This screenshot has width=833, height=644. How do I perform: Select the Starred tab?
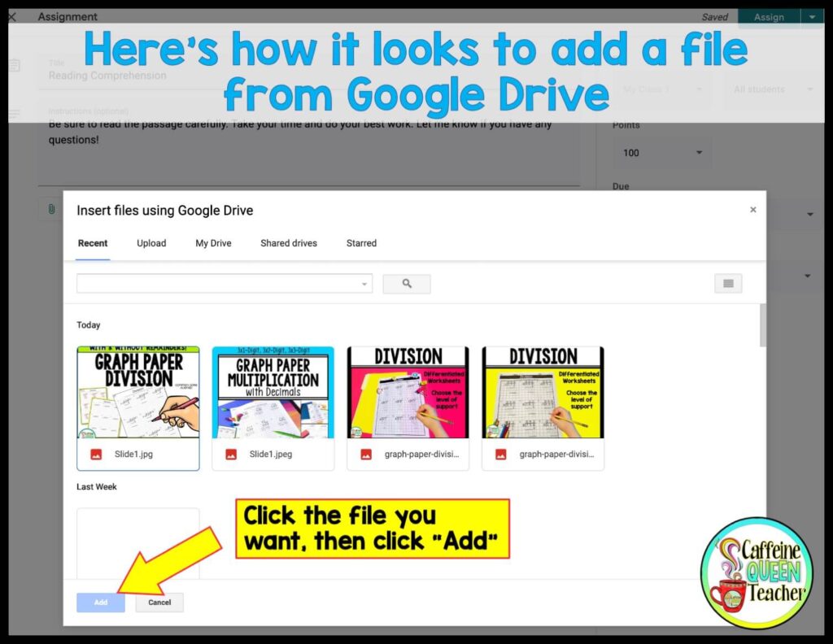tap(360, 243)
